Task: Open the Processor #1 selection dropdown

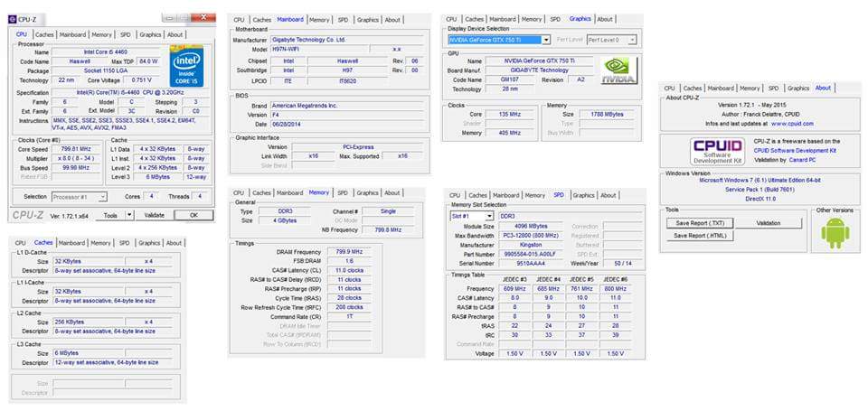Action: 80,197
